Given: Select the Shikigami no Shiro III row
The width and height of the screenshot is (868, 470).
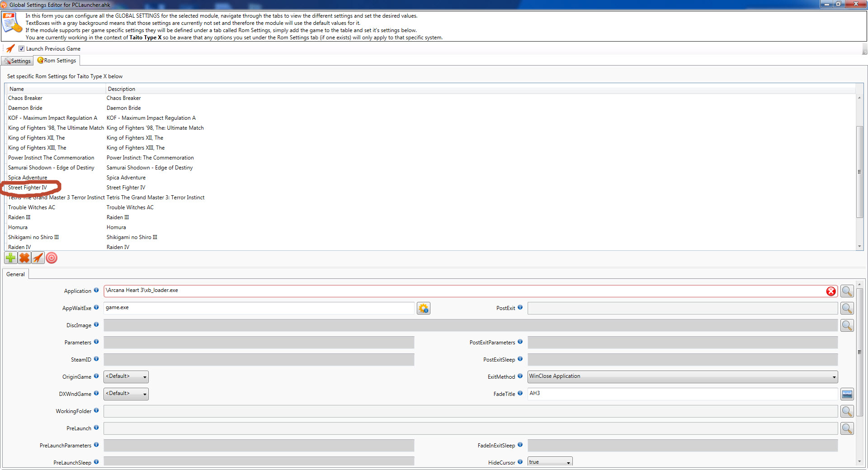Looking at the screenshot, I should point(430,237).
